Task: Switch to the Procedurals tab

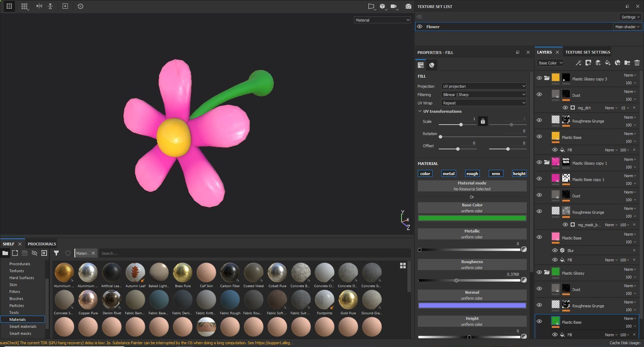Action: (x=42, y=244)
